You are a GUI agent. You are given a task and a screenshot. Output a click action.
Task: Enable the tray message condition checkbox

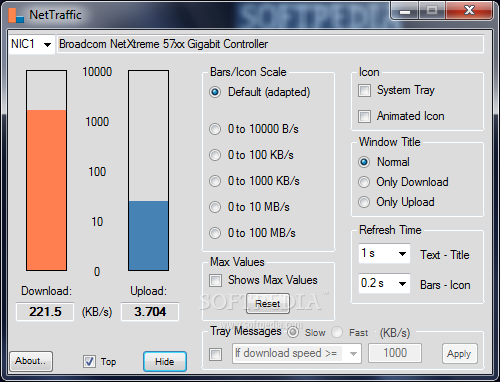pos(215,354)
